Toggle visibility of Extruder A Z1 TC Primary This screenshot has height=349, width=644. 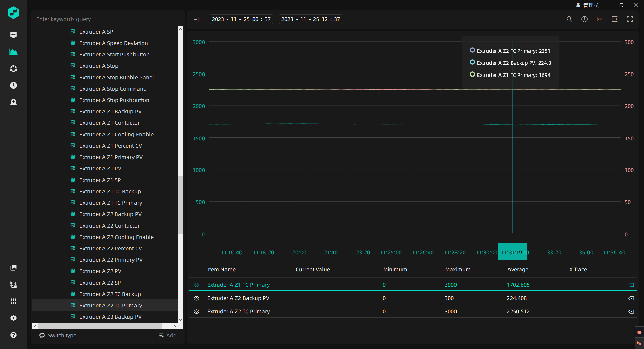pos(197,285)
